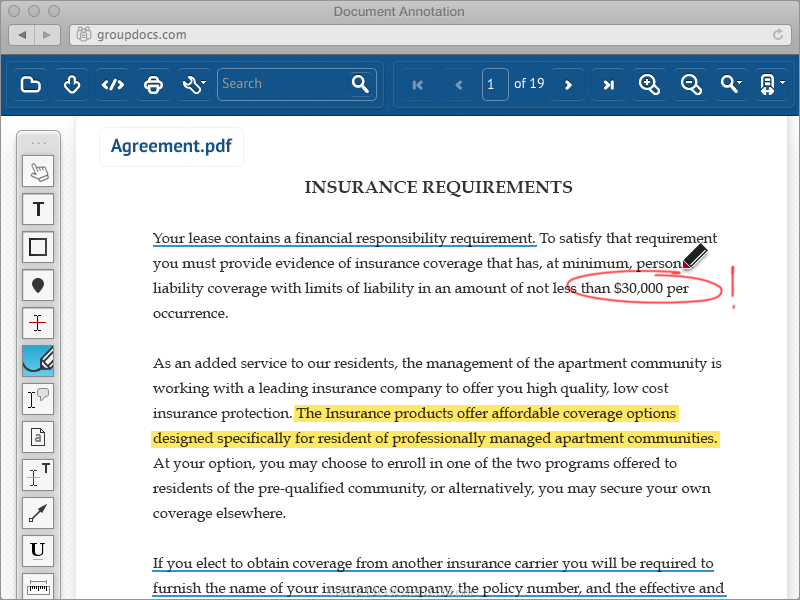The image size is (800, 600).
Task: Select the arrow annotation tool
Action: pos(38,513)
